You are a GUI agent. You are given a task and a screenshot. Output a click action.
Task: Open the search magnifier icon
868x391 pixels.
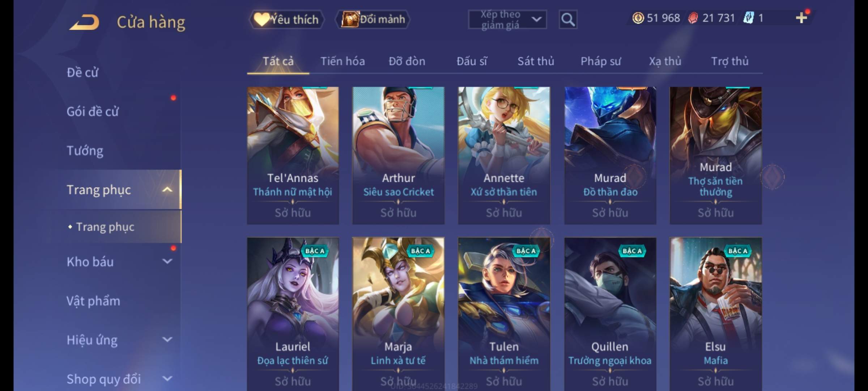(x=568, y=20)
